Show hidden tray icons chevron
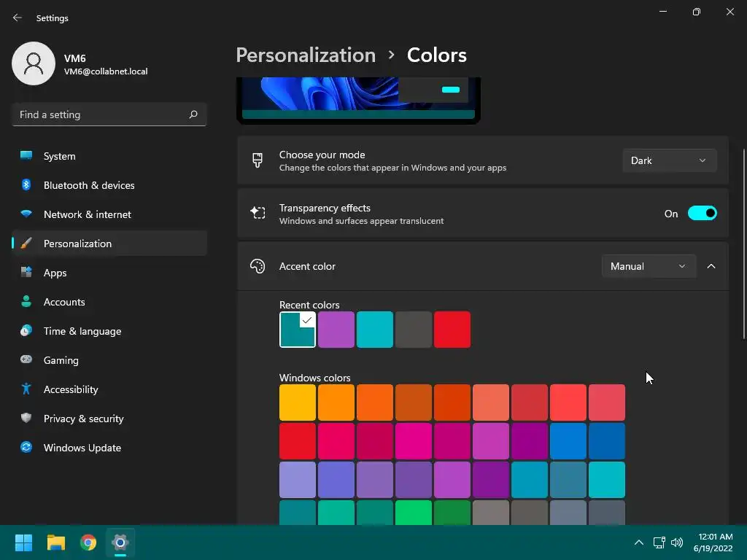 [639, 542]
